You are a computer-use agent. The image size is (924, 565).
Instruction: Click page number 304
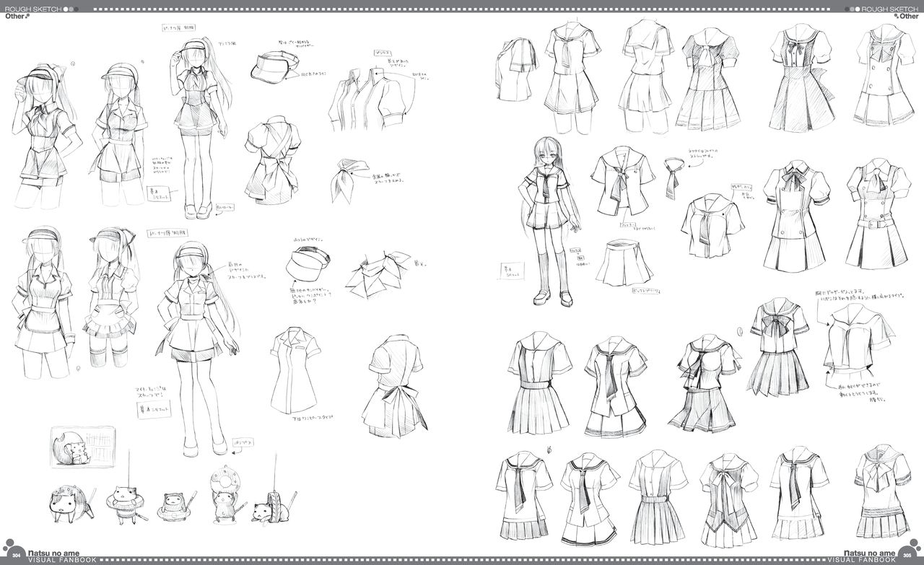16,555
